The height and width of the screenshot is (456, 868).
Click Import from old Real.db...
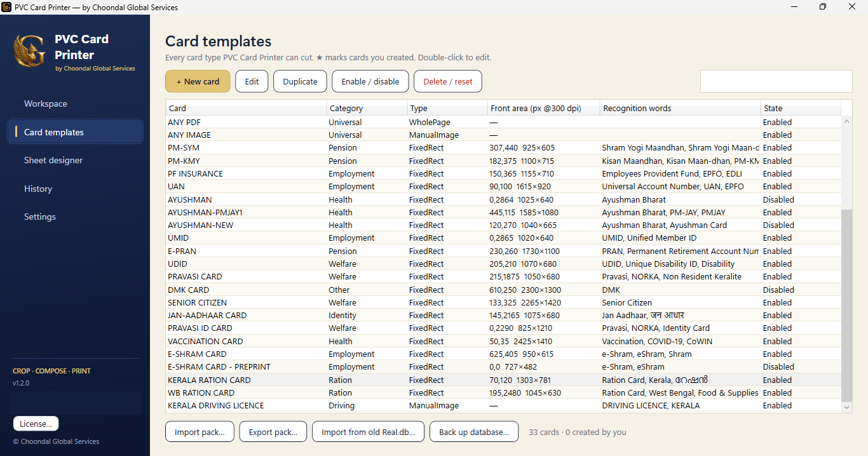(x=368, y=432)
